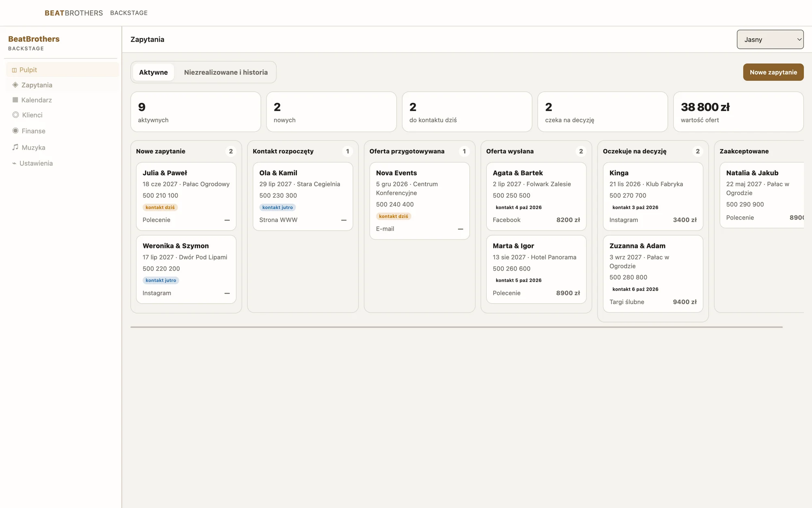This screenshot has height=508, width=812.
Task: Select the Nova Events card title
Action: tap(396, 173)
